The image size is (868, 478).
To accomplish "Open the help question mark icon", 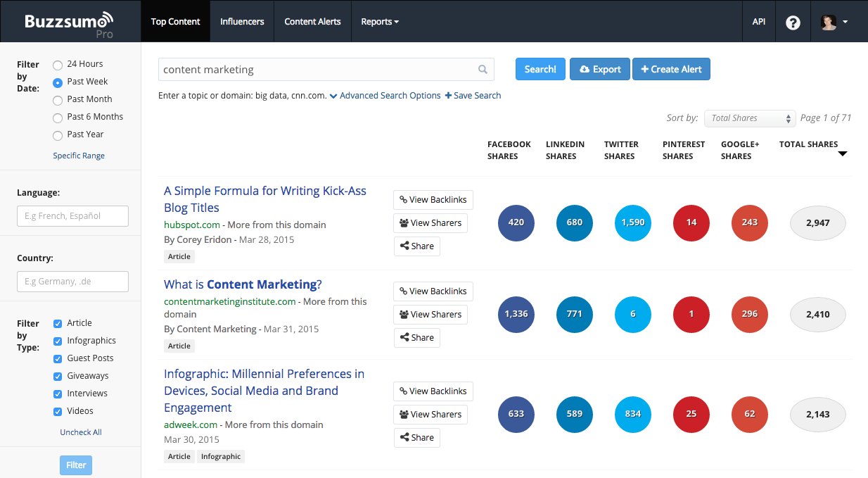I will (x=793, y=22).
